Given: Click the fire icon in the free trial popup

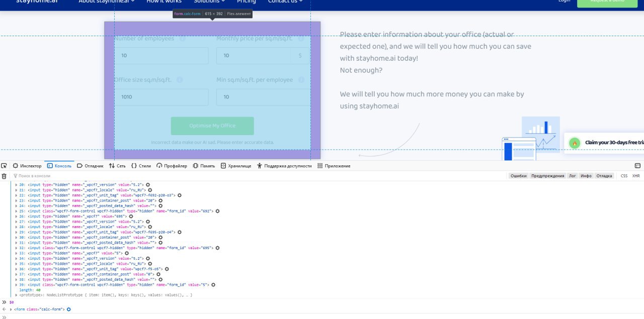Looking at the screenshot, I should coord(574,143).
